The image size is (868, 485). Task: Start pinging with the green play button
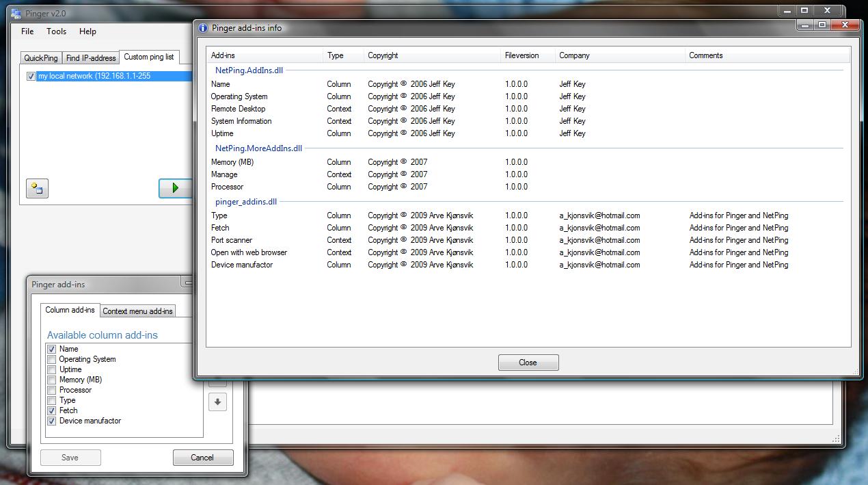[x=175, y=188]
